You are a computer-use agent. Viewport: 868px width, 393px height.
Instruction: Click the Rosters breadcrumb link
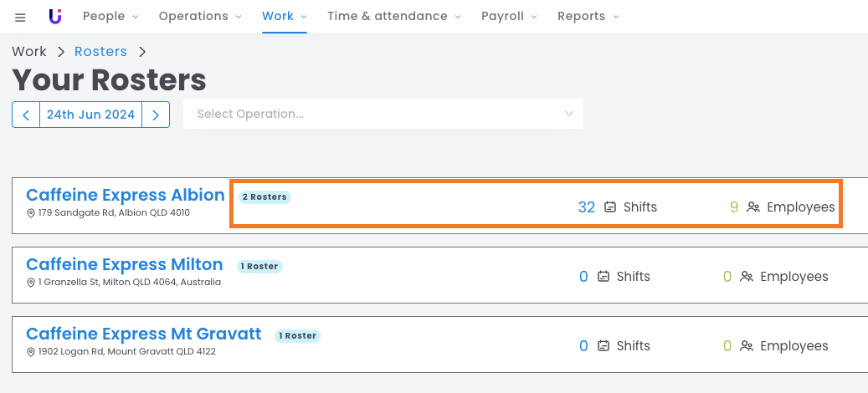click(100, 52)
